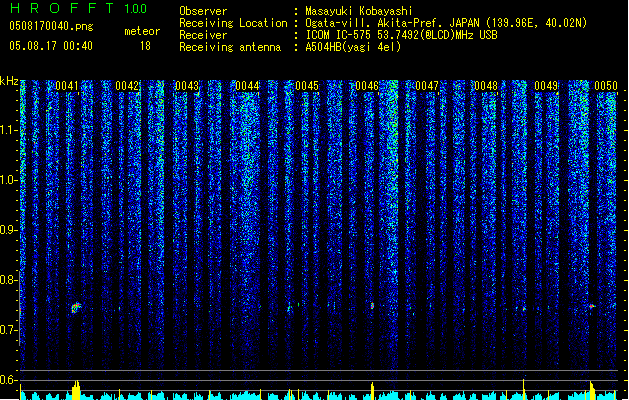
Task: Click the 0047 time marker
Action: (427, 86)
